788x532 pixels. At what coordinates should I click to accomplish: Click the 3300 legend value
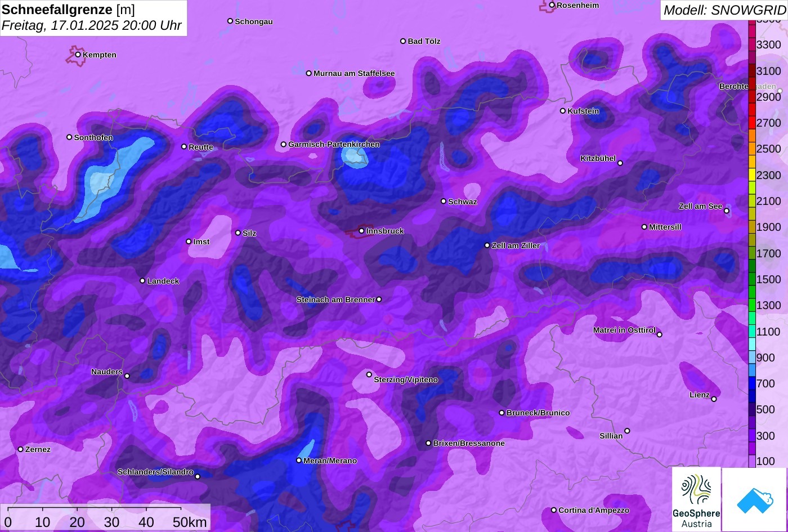(769, 44)
